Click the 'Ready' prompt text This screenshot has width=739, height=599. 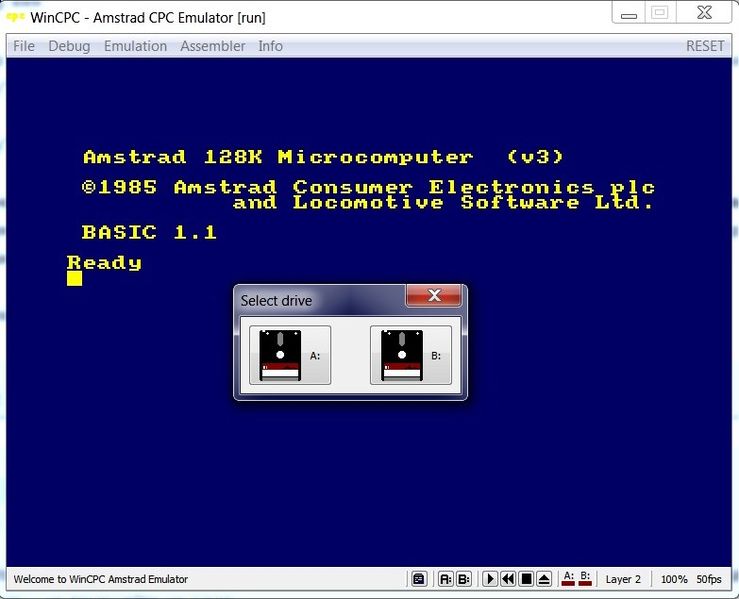pos(104,263)
